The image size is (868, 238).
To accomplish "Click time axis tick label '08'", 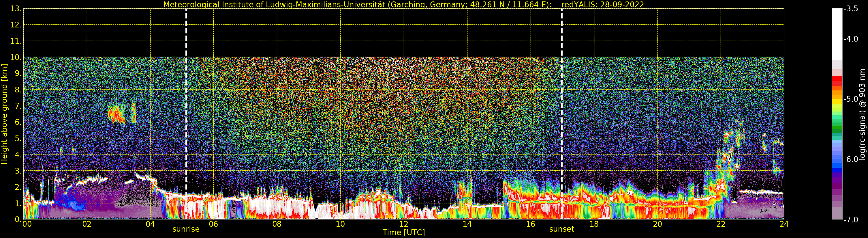I will tap(277, 224).
